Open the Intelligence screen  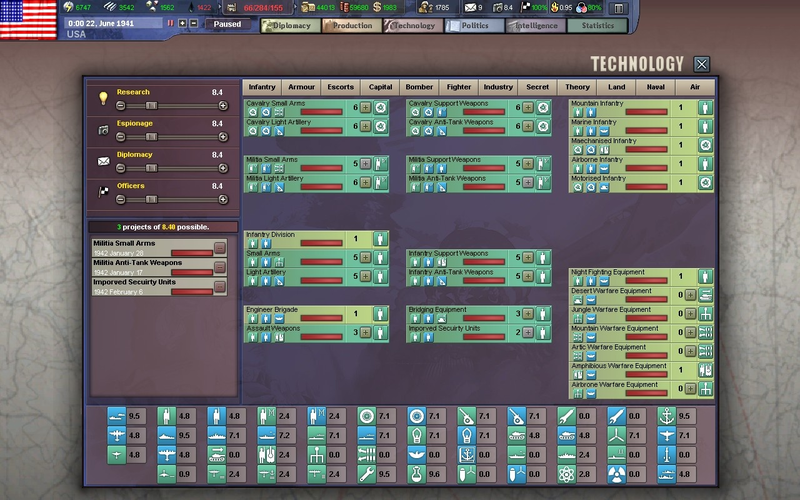(536, 26)
